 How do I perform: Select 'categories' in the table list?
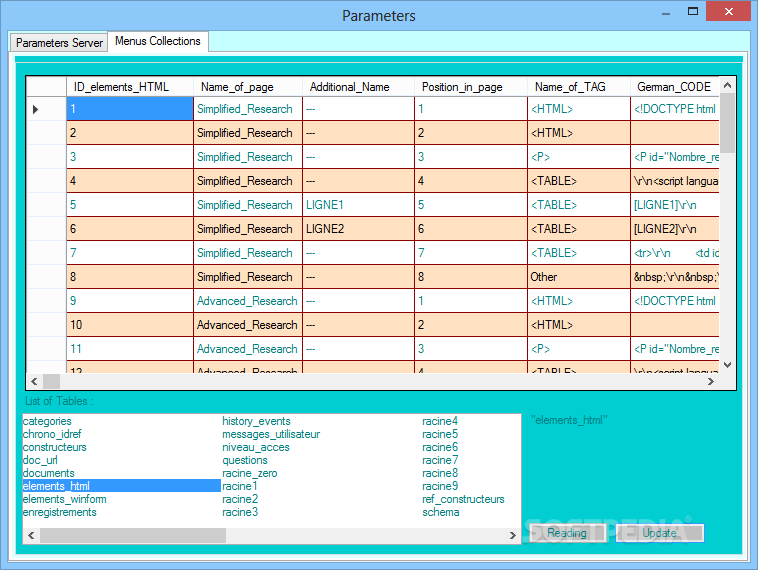[x=47, y=421]
